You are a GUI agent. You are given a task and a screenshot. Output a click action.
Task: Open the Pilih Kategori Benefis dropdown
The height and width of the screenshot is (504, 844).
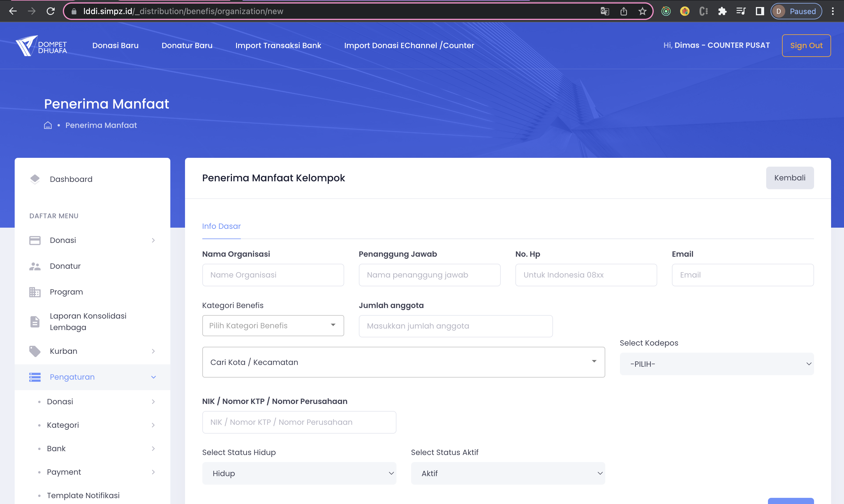point(273,326)
